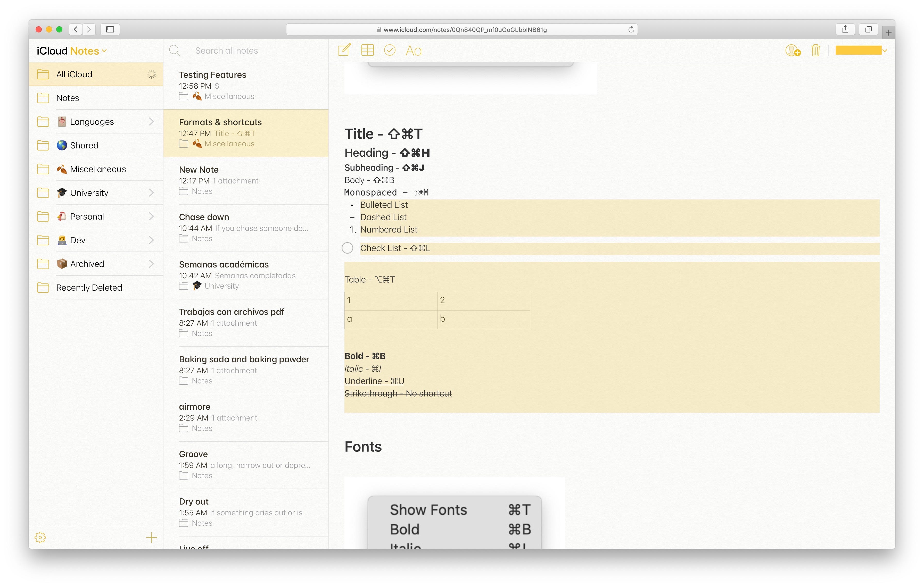Open the Formats & shortcuts note
The width and height of the screenshot is (924, 587).
(x=246, y=133)
